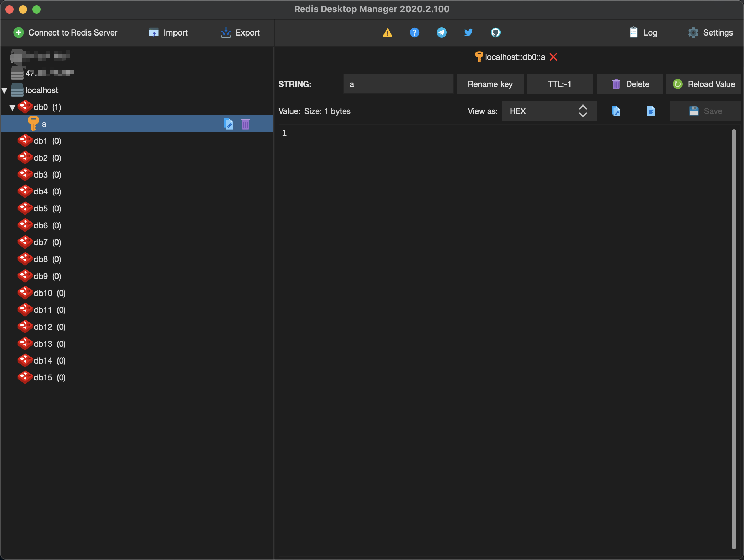744x560 pixels.
Task: Open the blue help question mark icon
Action: pyautogui.click(x=414, y=33)
